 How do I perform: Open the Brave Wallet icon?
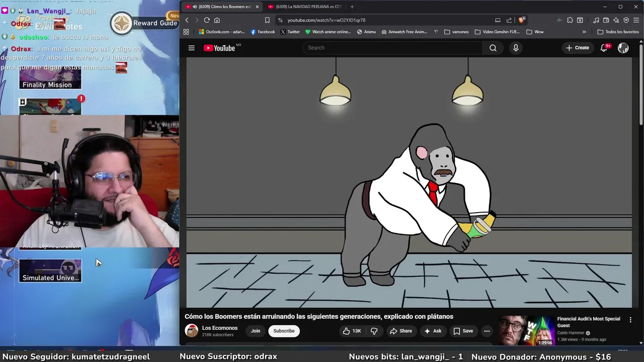click(x=606, y=20)
